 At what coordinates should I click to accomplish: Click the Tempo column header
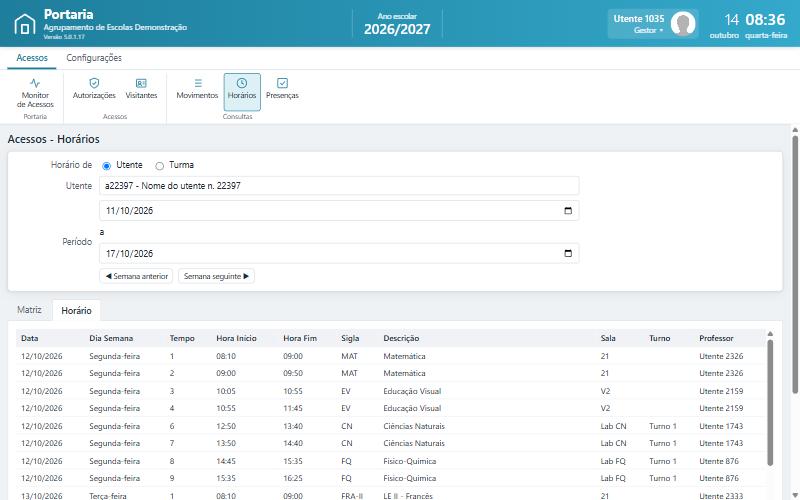182,338
